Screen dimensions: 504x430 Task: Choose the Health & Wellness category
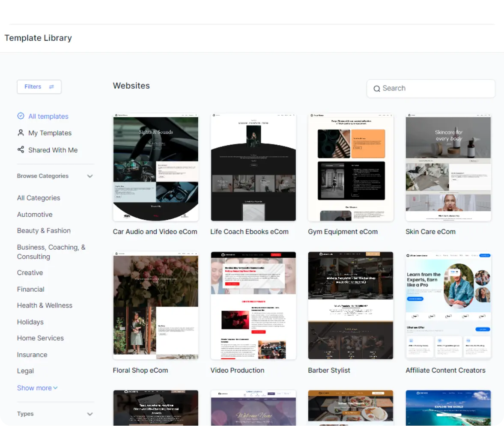(45, 305)
